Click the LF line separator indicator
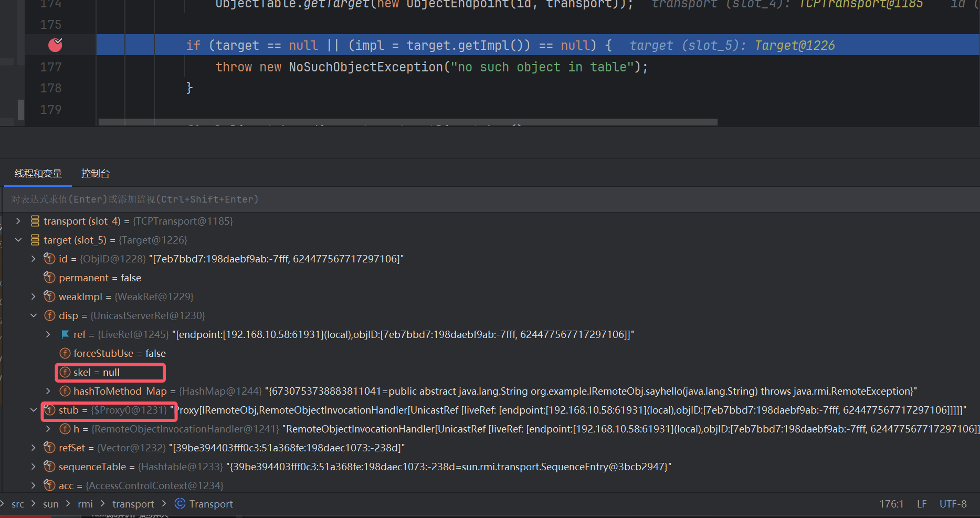The image size is (980, 518). 922,504
